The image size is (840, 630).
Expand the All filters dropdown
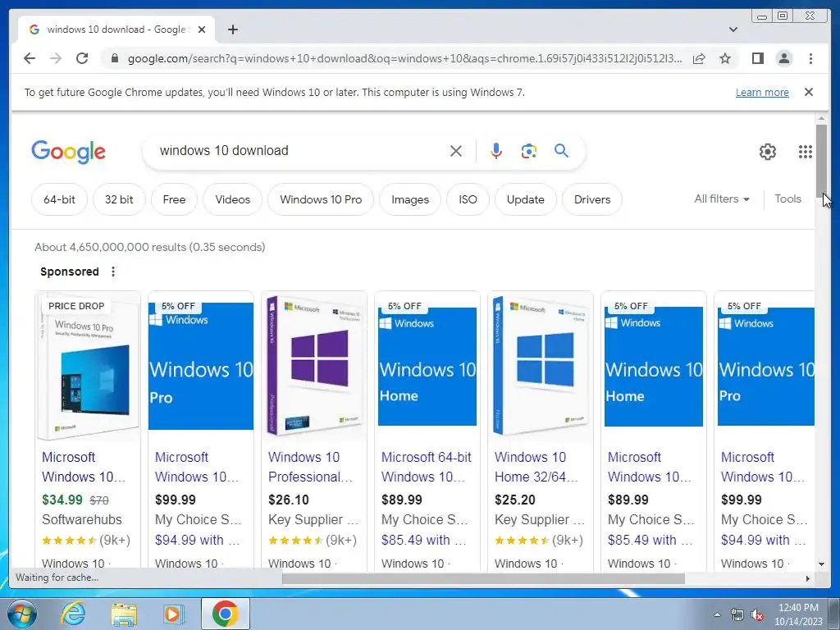click(722, 199)
